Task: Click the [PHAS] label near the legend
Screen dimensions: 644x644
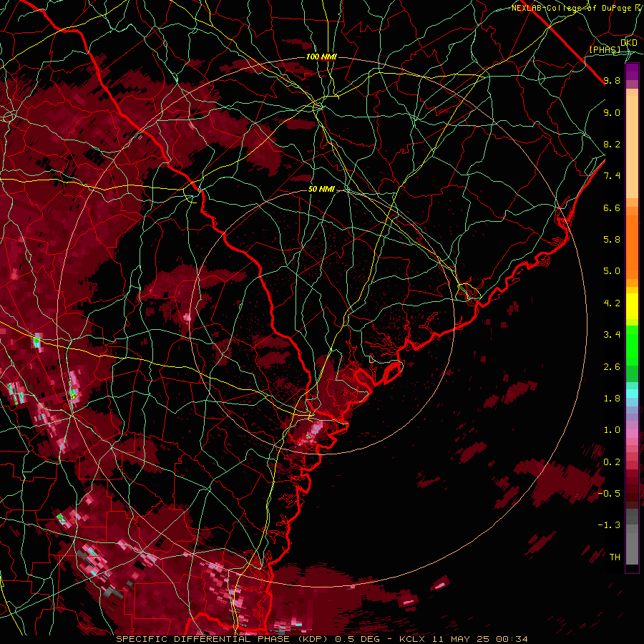Action: pos(605,49)
